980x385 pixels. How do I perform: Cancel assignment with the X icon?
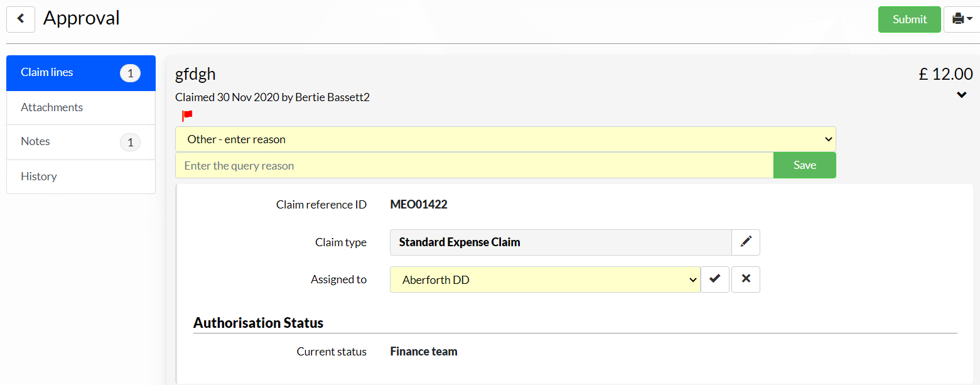746,279
